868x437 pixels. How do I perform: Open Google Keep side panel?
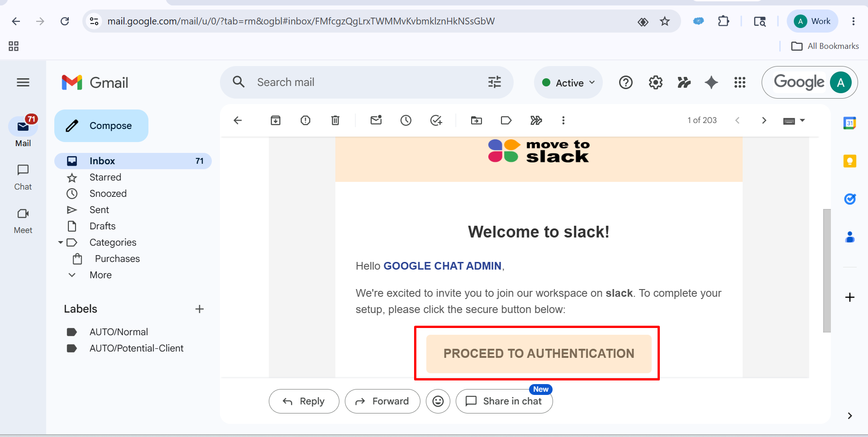tap(850, 161)
